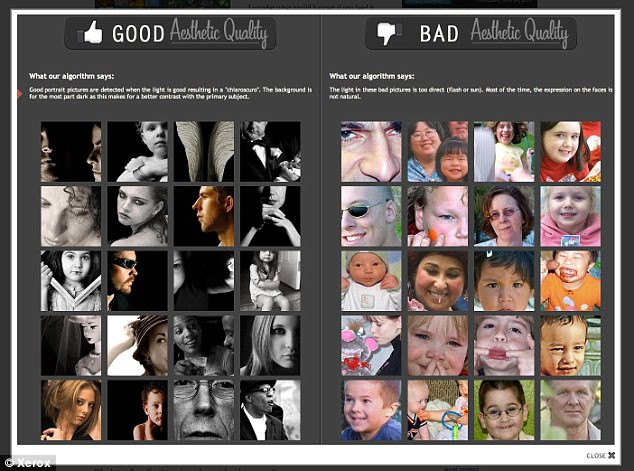Open the angel wings photo thumbnail
Viewport: 634px width, 471px height.
[x=204, y=152]
